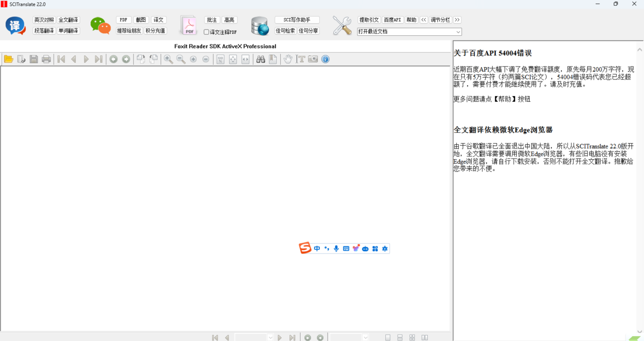
Task: Click the 推荐给朋友 button
Action: (129, 31)
